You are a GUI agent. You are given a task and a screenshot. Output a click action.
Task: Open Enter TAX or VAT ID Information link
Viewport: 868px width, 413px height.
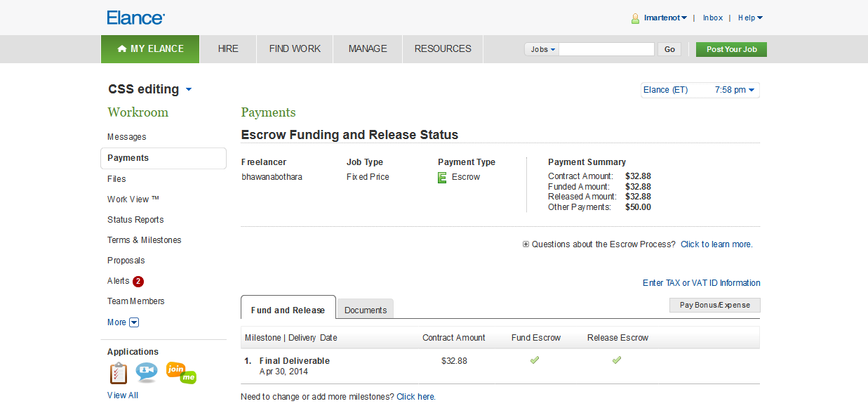(x=701, y=283)
